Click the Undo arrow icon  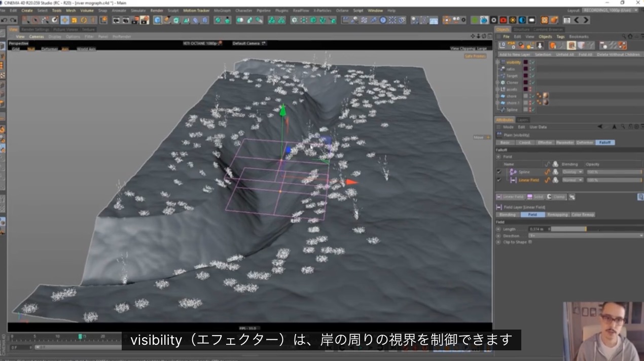tap(4, 20)
